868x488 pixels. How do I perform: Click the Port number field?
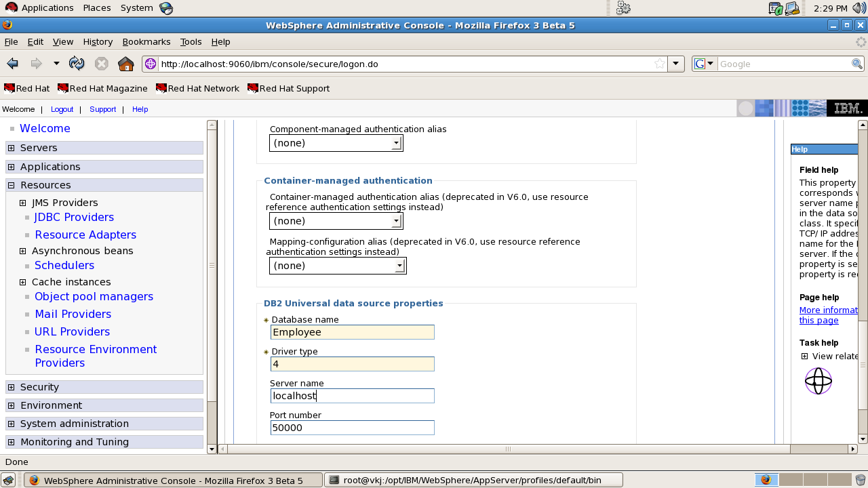pyautogui.click(x=353, y=428)
